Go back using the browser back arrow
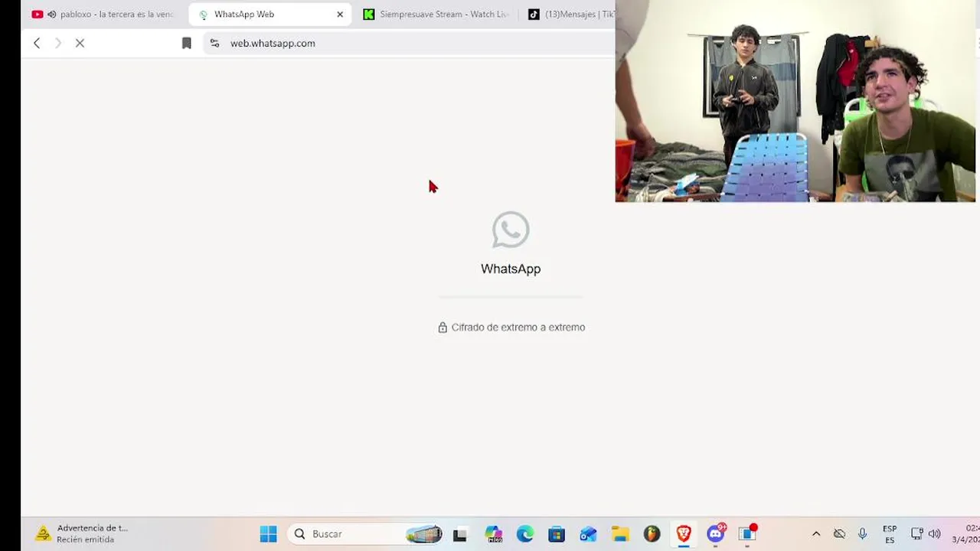 click(x=37, y=44)
